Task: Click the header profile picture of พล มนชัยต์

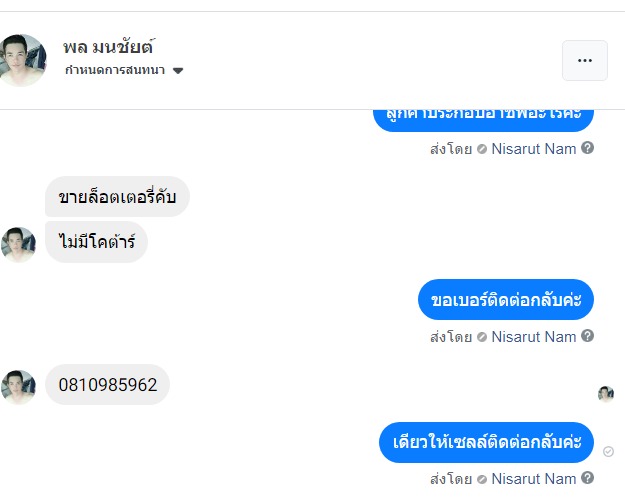Action: 23,60
